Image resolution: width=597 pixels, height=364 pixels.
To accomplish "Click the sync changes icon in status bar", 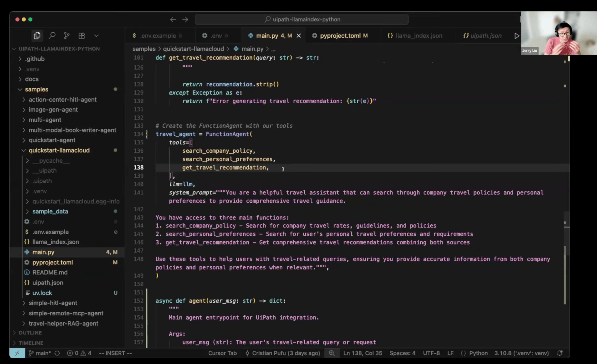I will pos(57,353).
